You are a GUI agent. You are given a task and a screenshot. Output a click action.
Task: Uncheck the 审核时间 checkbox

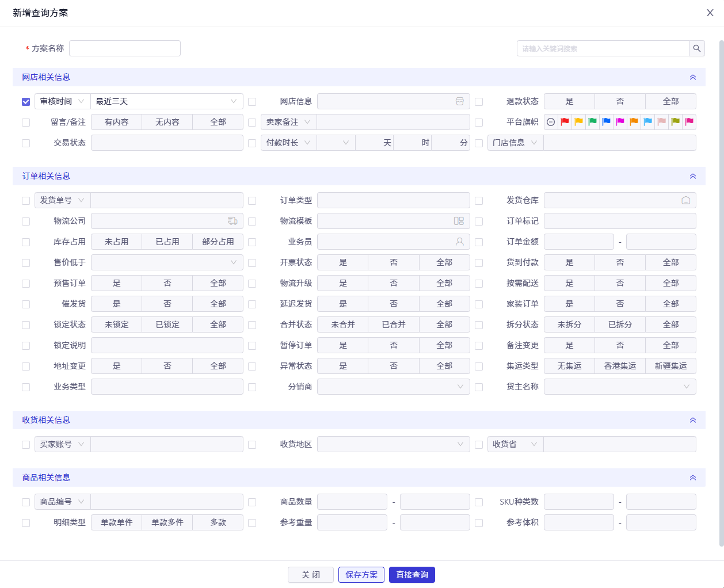click(x=26, y=102)
